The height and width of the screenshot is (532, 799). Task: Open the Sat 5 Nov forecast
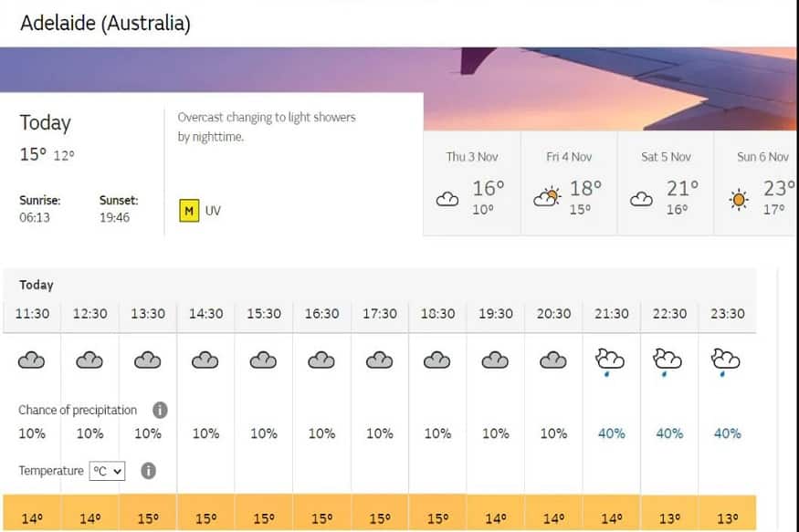(x=666, y=183)
